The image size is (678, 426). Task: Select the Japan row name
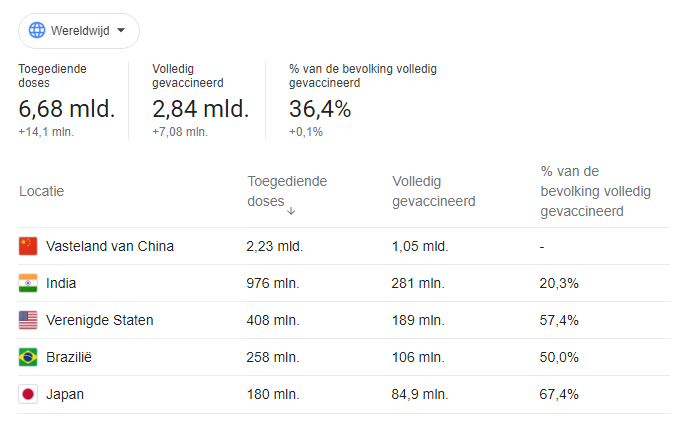tap(65, 394)
